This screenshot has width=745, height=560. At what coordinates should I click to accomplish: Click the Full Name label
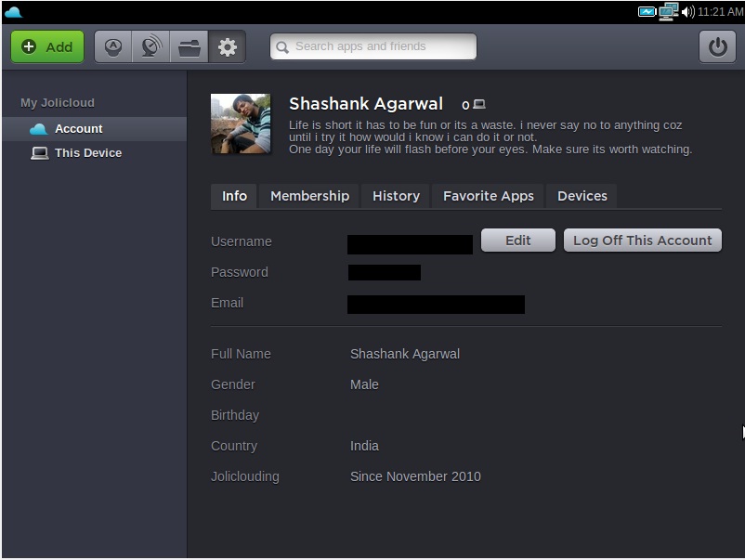click(241, 354)
